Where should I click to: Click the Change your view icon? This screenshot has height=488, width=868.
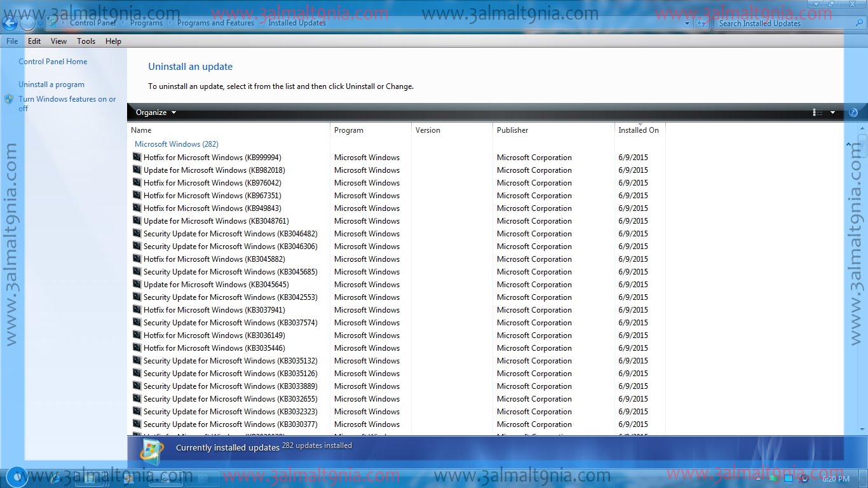[x=818, y=112]
